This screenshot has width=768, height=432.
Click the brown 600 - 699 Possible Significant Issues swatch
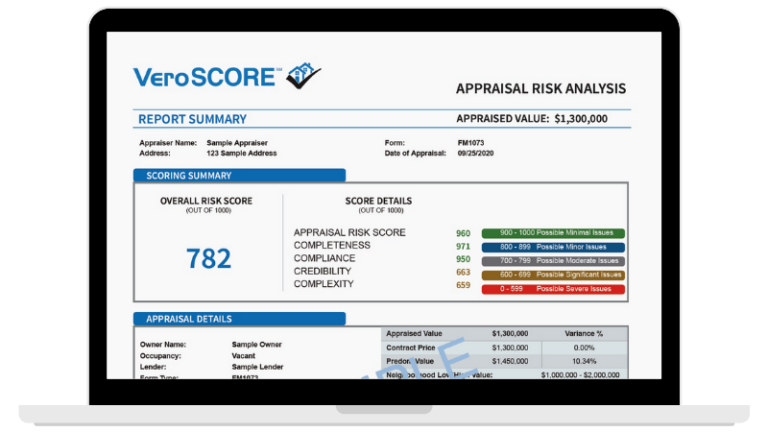(553, 275)
